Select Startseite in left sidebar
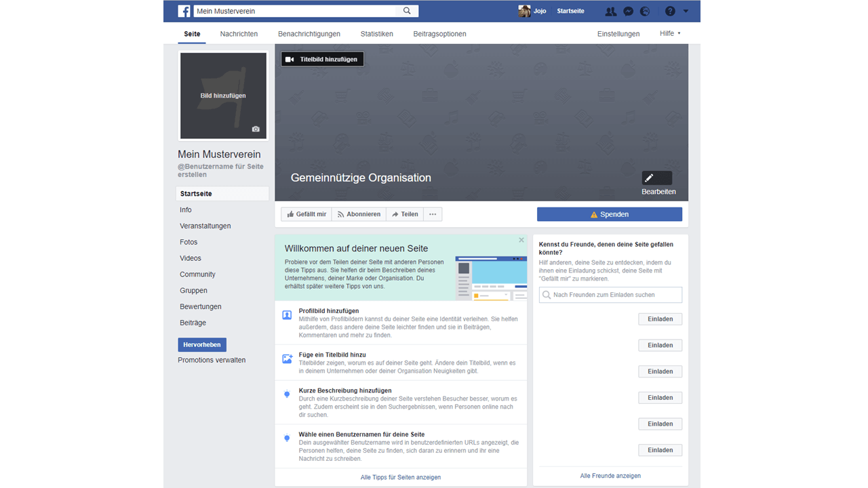Viewport: 868px width, 488px height. (222, 194)
